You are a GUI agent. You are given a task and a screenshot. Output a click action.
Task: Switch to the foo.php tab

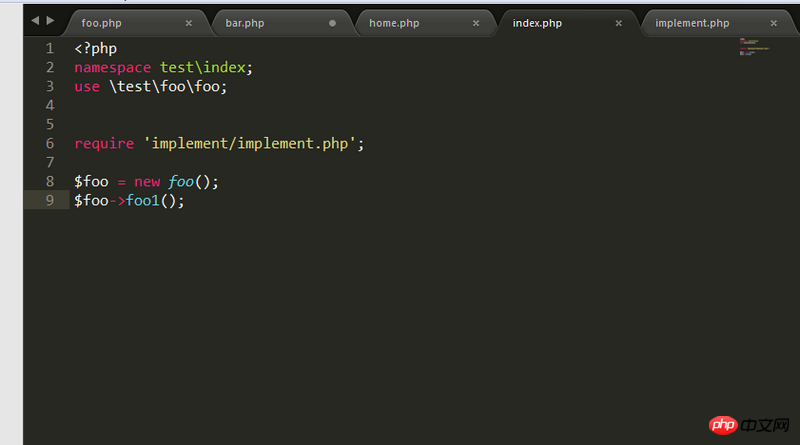coord(101,23)
